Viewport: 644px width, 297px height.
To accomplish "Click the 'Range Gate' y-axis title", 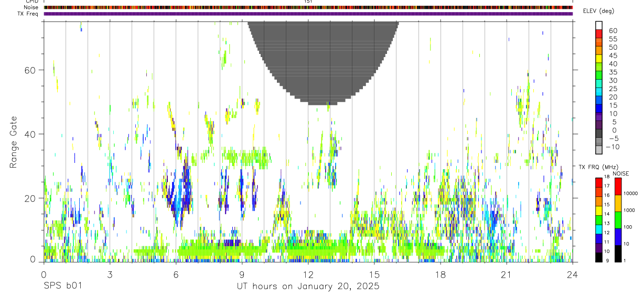I will pyautogui.click(x=14, y=142).
